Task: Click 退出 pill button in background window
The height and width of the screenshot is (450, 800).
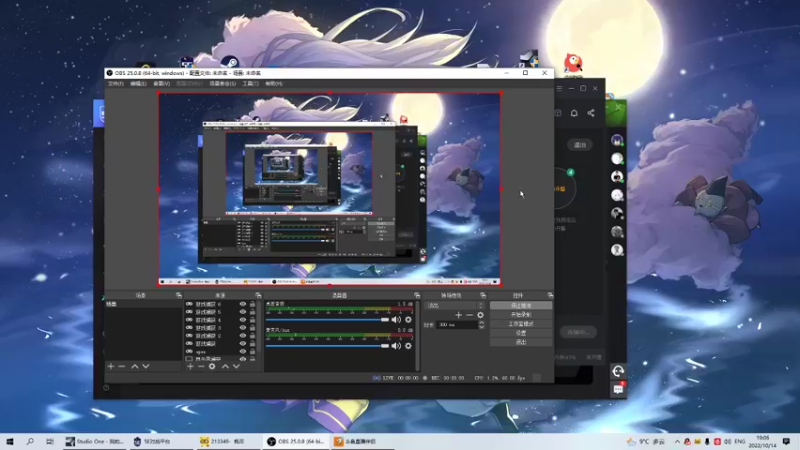Action: tap(580, 145)
